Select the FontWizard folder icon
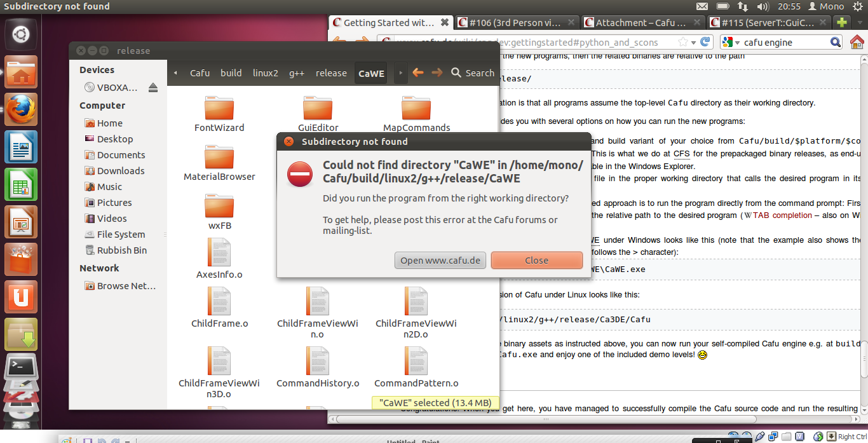868x443 pixels. [x=219, y=108]
